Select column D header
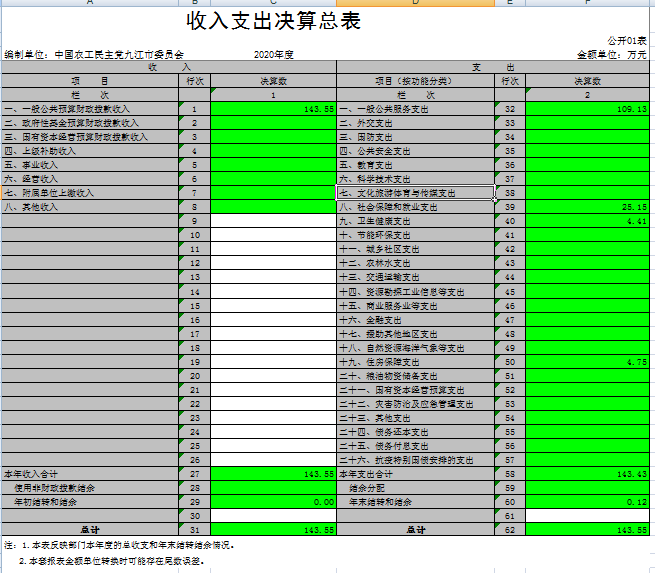This screenshot has width=655, height=573. pos(415,3)
